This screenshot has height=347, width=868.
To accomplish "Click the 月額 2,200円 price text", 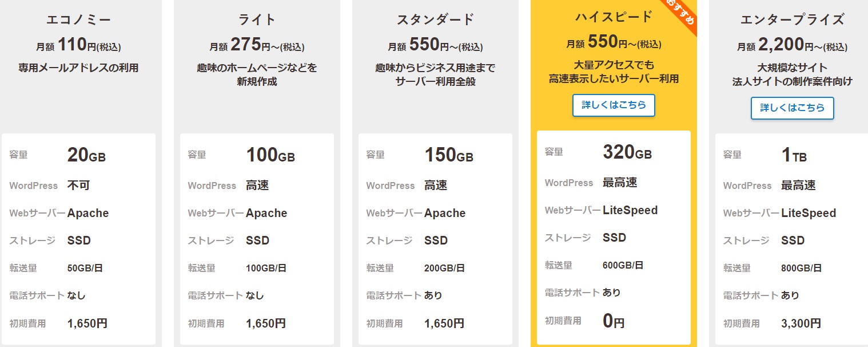I will click(x=792, y=45).
